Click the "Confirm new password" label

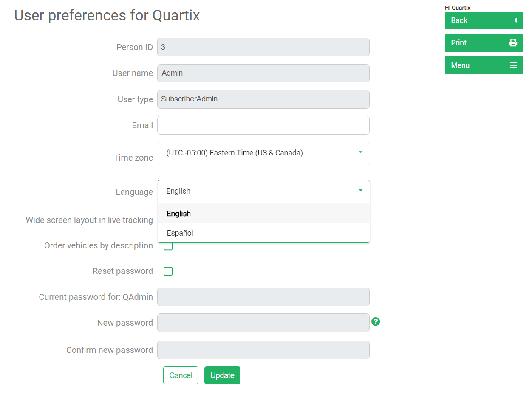tap(110, 350)
